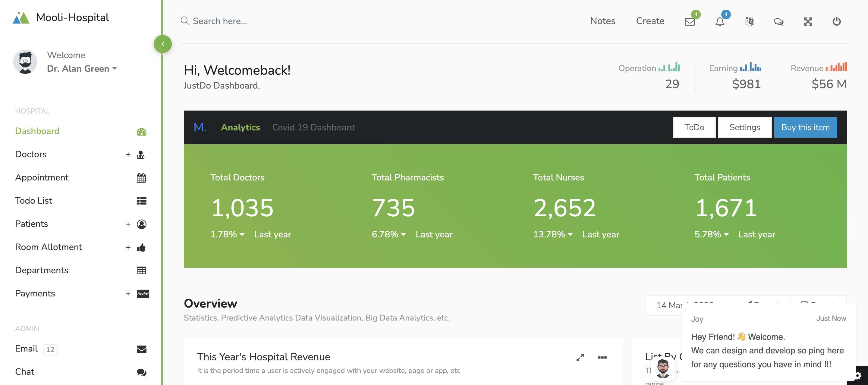
Task: Open the Notes link in header
Action: (x=602, y=21)
